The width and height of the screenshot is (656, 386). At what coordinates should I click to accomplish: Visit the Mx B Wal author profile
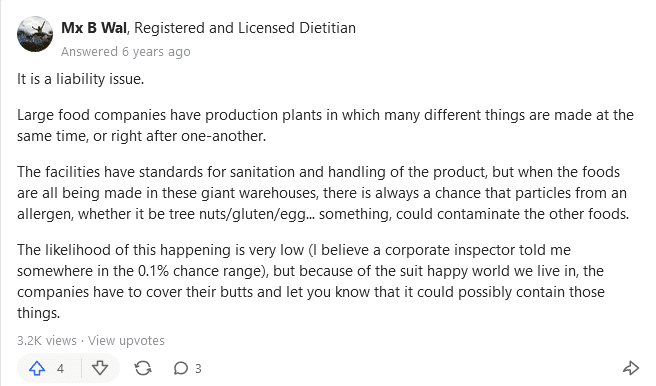(94, 28)
